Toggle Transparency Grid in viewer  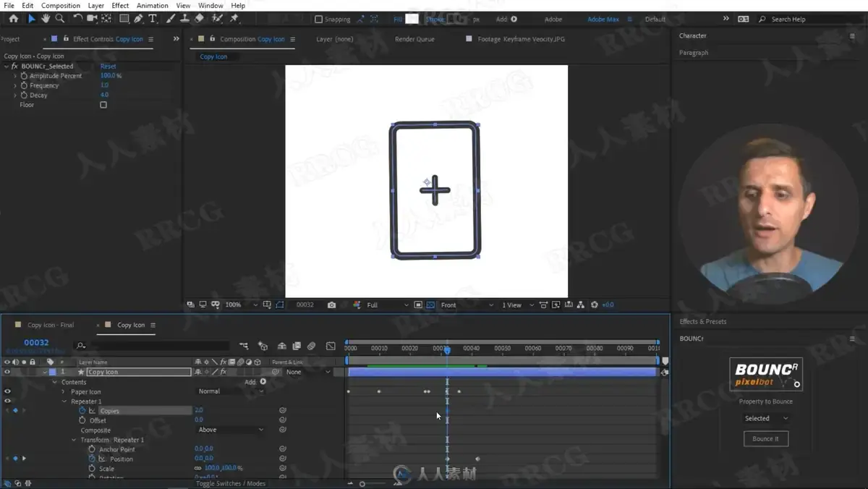(x=431, y=305)
